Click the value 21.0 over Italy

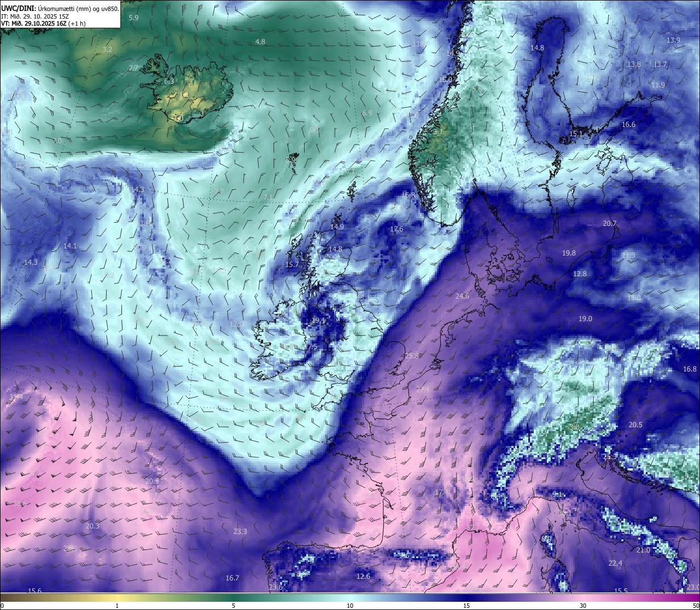click(643, 550)
